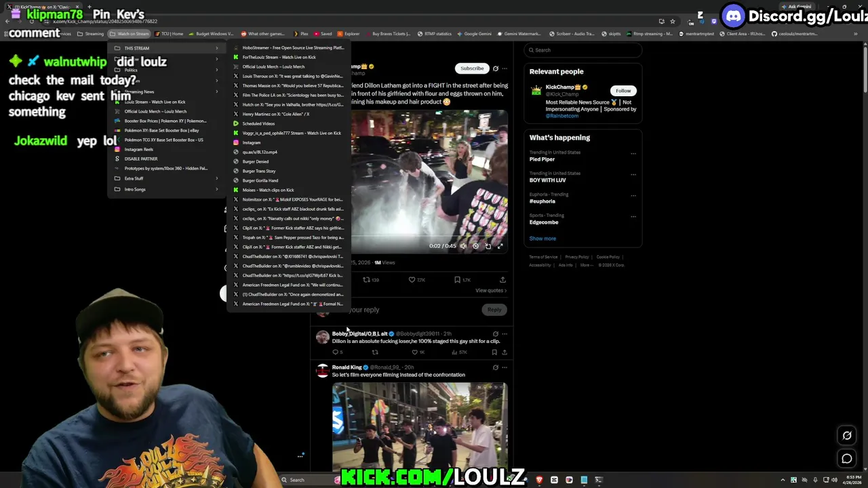The image size is (868, 488).
Task: Open Watch on Stream bookmarks bar folder
Action: (x=130, y=34)
